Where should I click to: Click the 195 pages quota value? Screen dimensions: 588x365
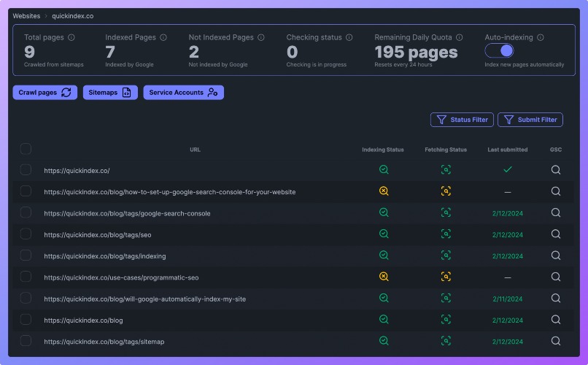(x=416, y=52)
